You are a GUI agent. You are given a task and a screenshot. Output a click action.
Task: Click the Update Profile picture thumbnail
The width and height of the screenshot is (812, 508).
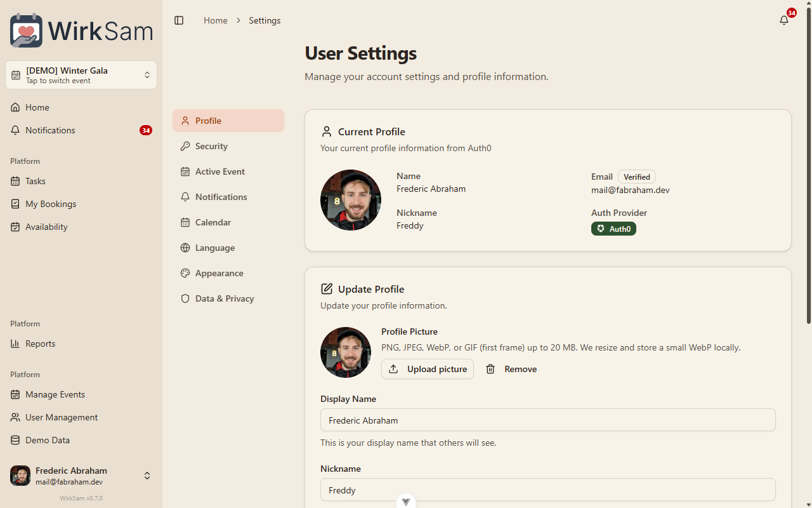pyautogui.click(x=346, y=352)
